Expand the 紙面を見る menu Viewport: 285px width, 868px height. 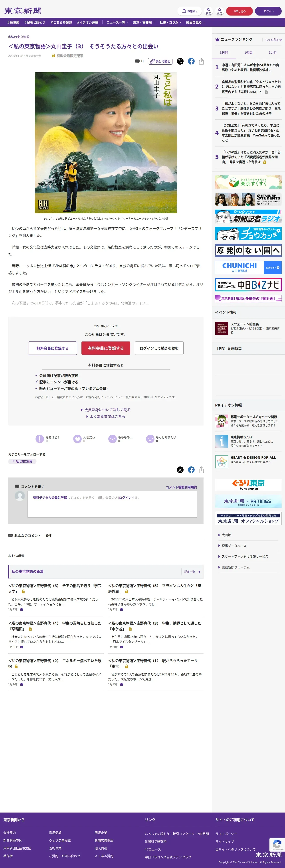click(196, 23)
